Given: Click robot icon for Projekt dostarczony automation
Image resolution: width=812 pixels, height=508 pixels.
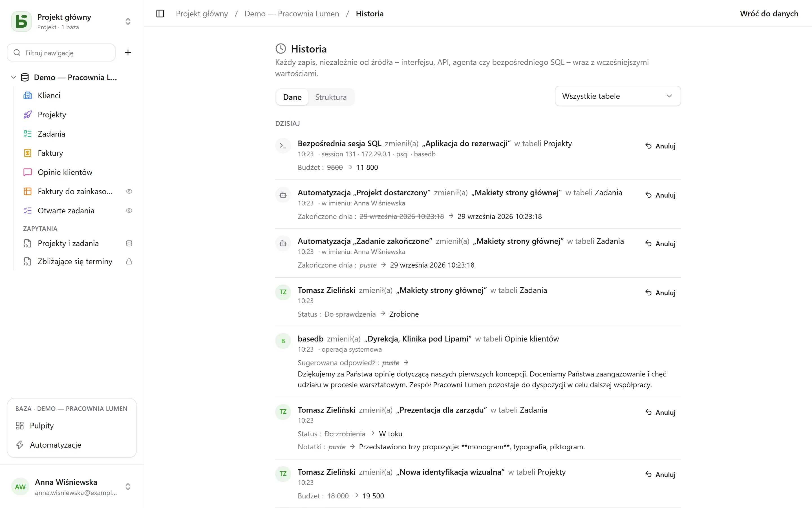Looking at the screenshot, I should 283,195.
